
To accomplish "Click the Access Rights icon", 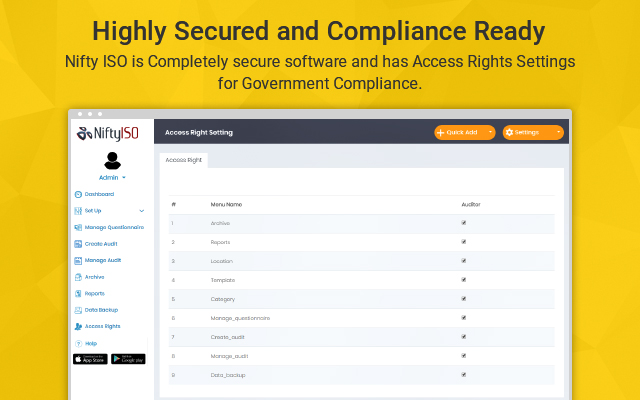I will tap(78, 327).
